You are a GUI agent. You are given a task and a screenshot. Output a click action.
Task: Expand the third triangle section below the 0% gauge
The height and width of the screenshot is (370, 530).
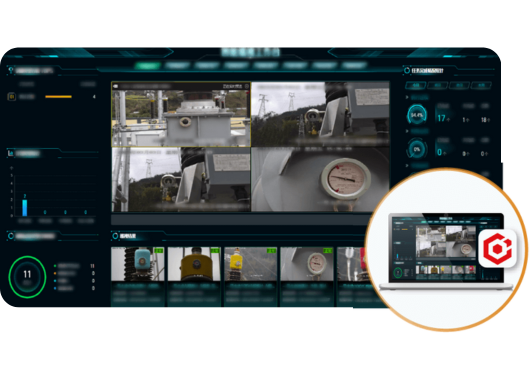407,166
